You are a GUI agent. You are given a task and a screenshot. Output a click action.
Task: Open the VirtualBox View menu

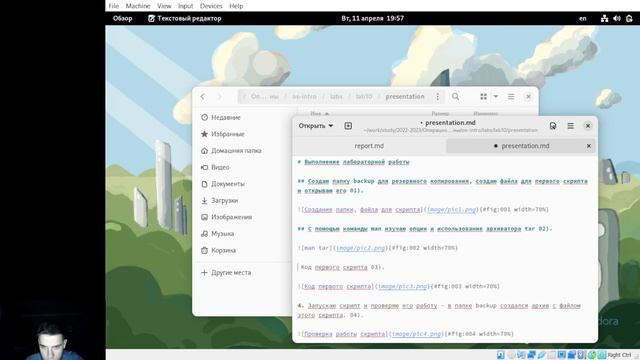tap(164, 6)
